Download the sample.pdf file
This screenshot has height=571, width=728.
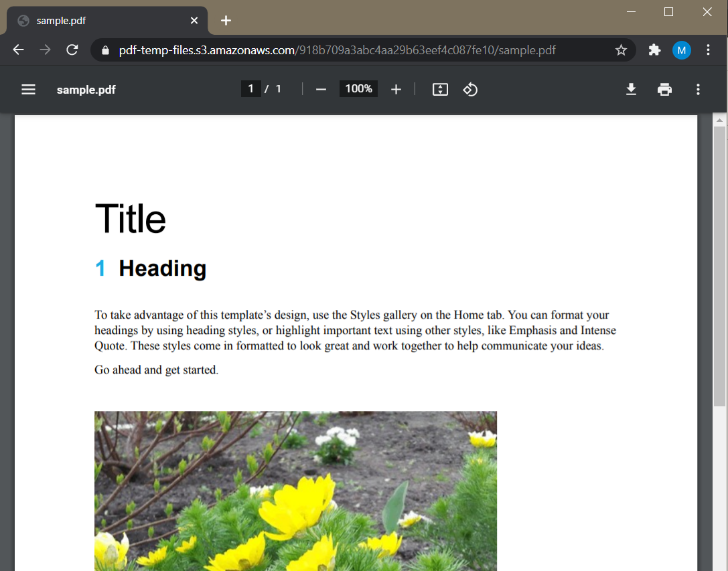coord(631,89)
